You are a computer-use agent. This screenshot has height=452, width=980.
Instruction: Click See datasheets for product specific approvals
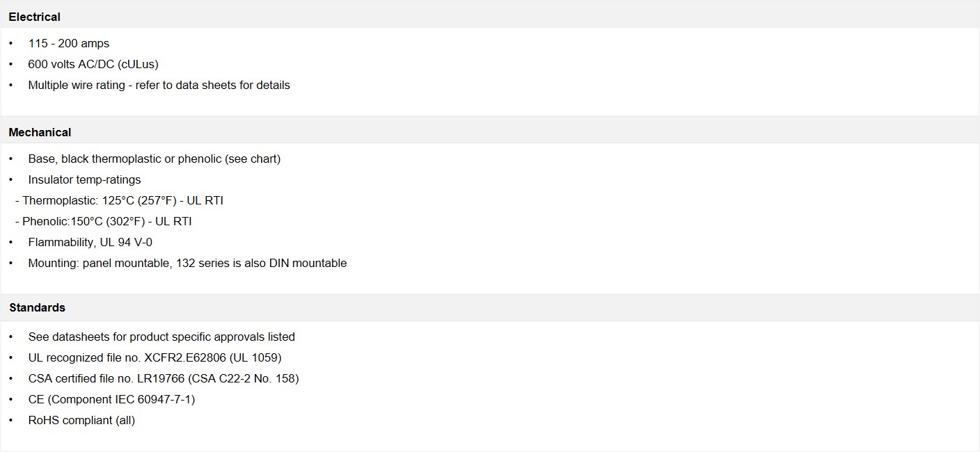(161, 337)
